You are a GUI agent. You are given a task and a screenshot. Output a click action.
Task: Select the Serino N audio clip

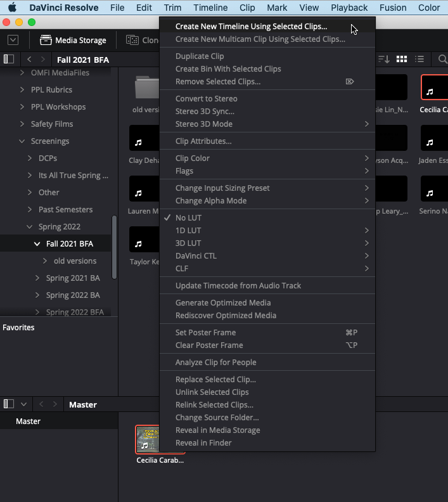[434, 189]
